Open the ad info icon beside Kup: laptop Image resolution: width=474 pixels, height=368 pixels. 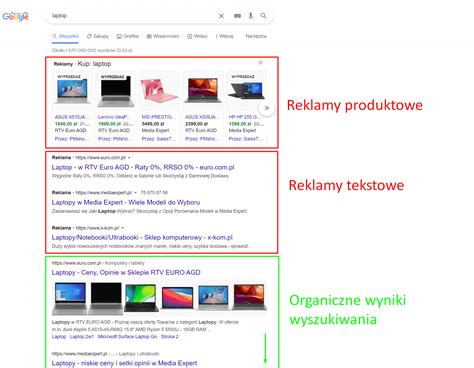tap(261, 63)
